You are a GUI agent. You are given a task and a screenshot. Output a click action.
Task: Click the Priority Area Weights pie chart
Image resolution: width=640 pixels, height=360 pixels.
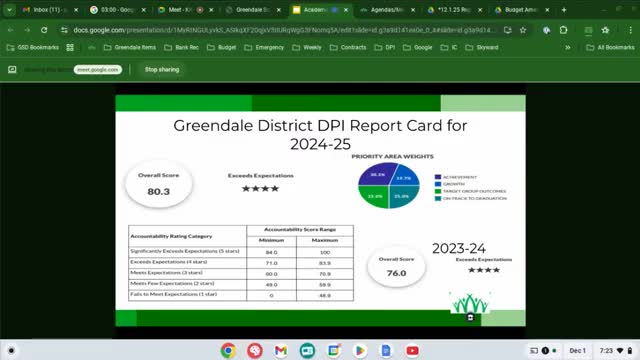click(389, 185)
